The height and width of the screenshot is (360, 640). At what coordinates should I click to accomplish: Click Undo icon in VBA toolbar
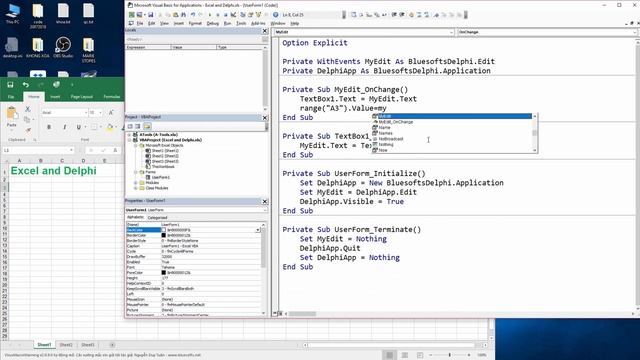[x=193, y=15]
